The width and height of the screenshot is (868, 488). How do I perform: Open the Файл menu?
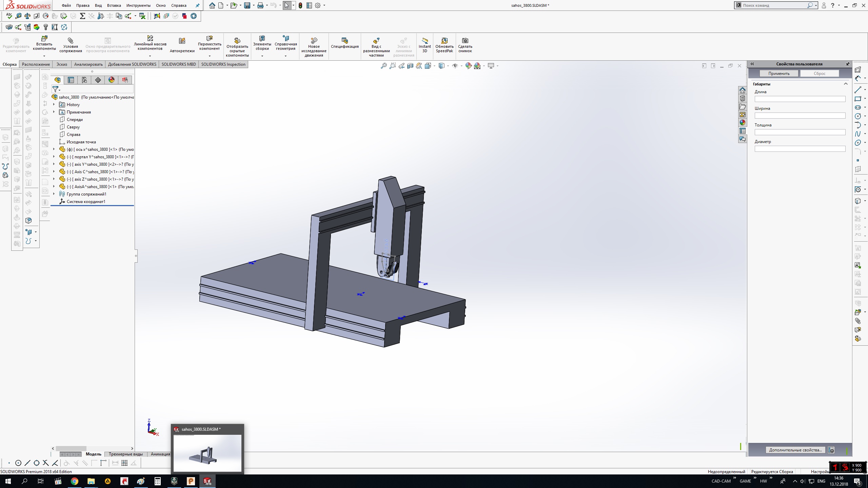tap(66, 5)
